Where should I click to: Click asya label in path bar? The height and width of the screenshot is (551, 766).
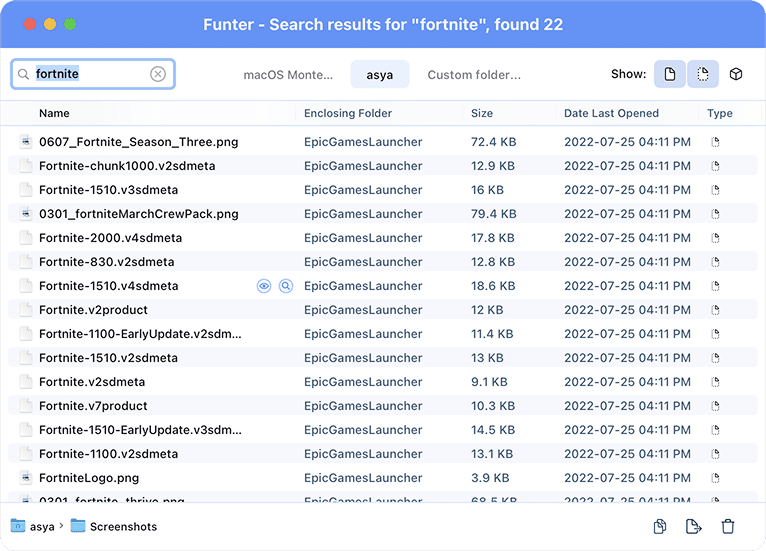pos(42,527)
